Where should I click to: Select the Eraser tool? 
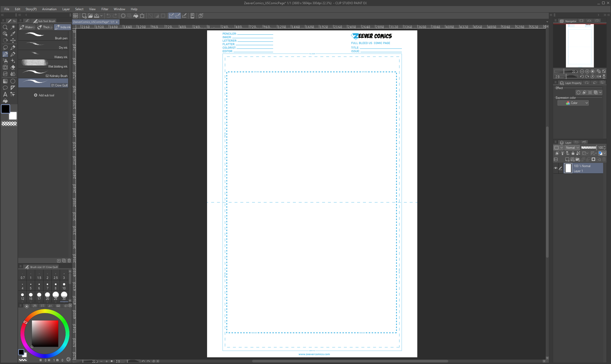pos(13,67)
